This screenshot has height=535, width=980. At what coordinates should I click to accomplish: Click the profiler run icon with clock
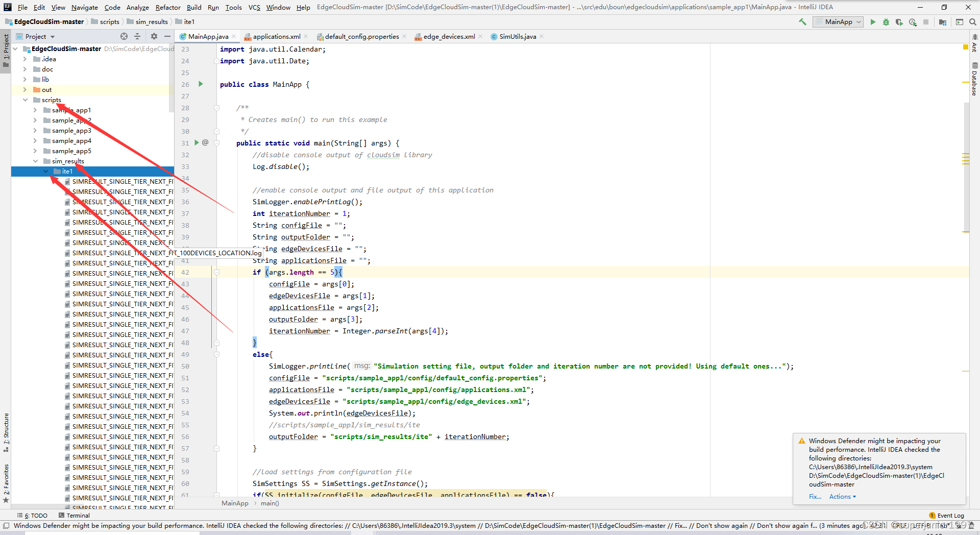pos(913,22)
